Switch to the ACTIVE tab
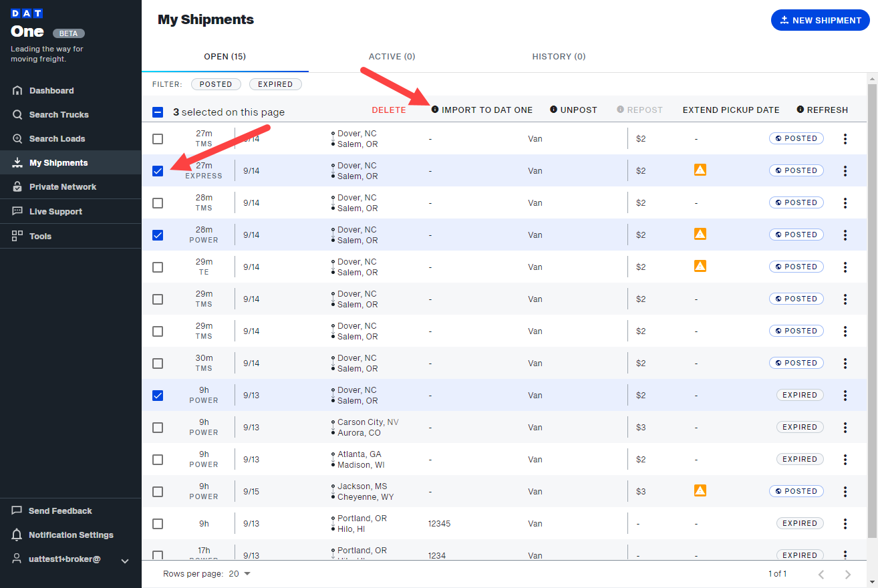Viewport: 878px width, 588px height. 392,57
